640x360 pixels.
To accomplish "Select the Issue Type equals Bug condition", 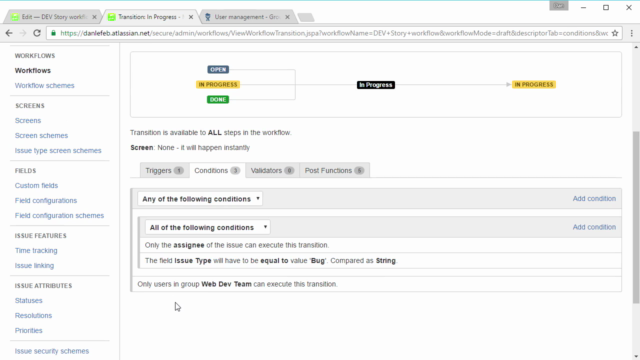I will [x=380, y=260].
